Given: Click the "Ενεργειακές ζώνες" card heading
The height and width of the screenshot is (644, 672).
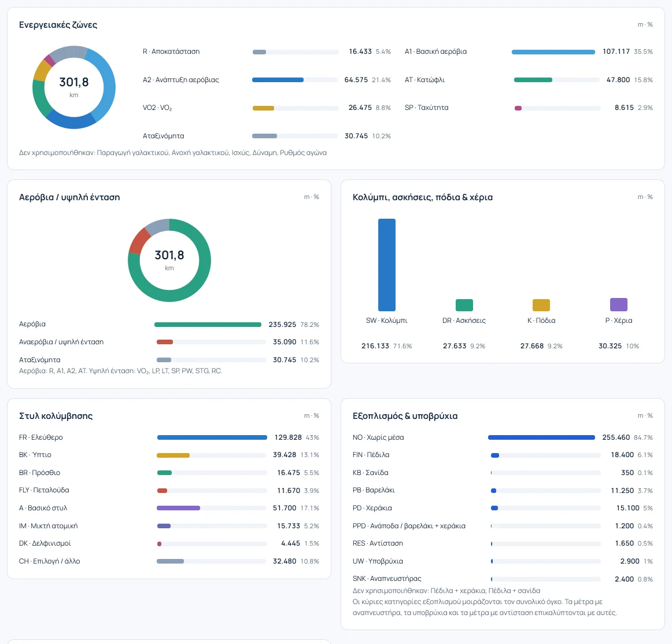Looking at the screenshot, I should (x=58, y=25).
